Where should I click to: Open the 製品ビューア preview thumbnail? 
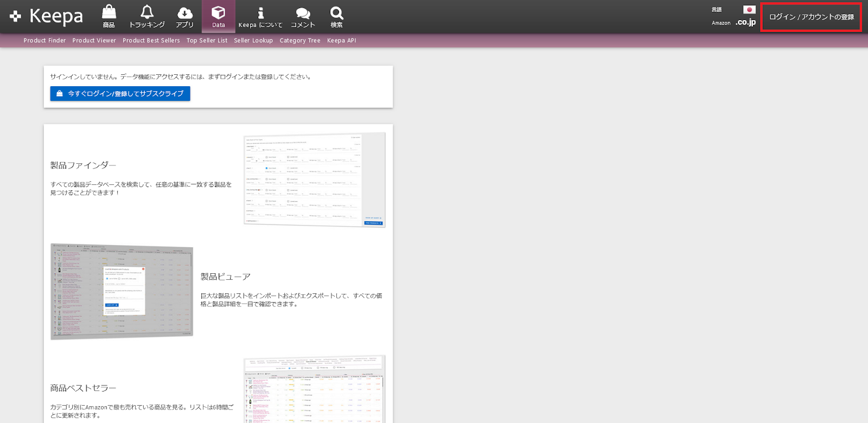(x=122, y=292)
